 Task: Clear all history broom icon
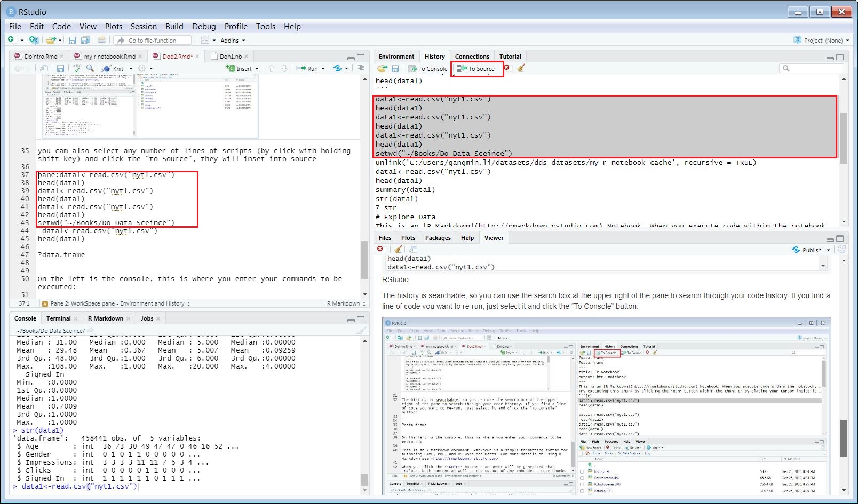coord(521,68)
